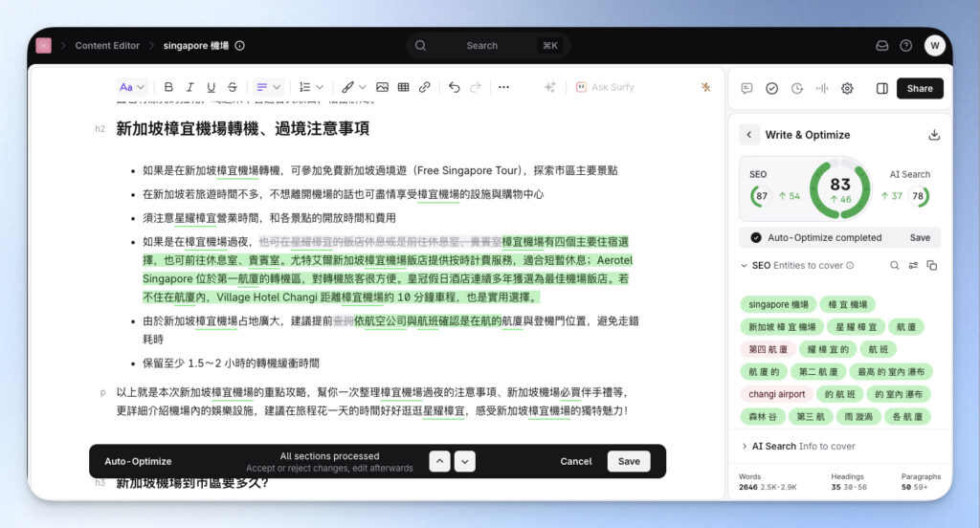Insert an image from the toolbar
This screenshot has width=980, height=528.
click(x=382, y=87)
